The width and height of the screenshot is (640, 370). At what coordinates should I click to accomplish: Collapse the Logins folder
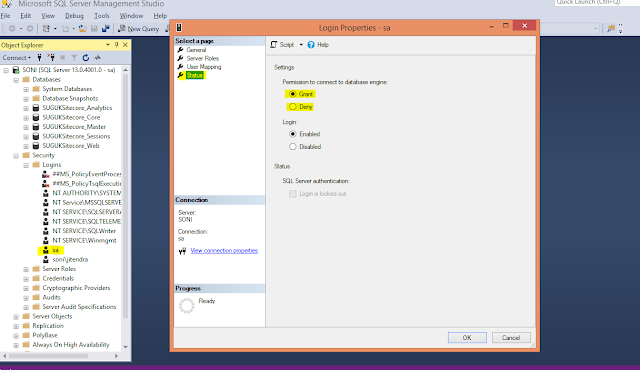[x=26, y=165]
